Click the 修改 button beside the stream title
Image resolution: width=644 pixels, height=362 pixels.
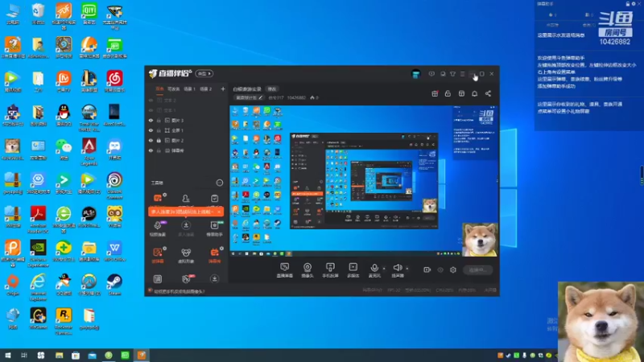point(272,89)
